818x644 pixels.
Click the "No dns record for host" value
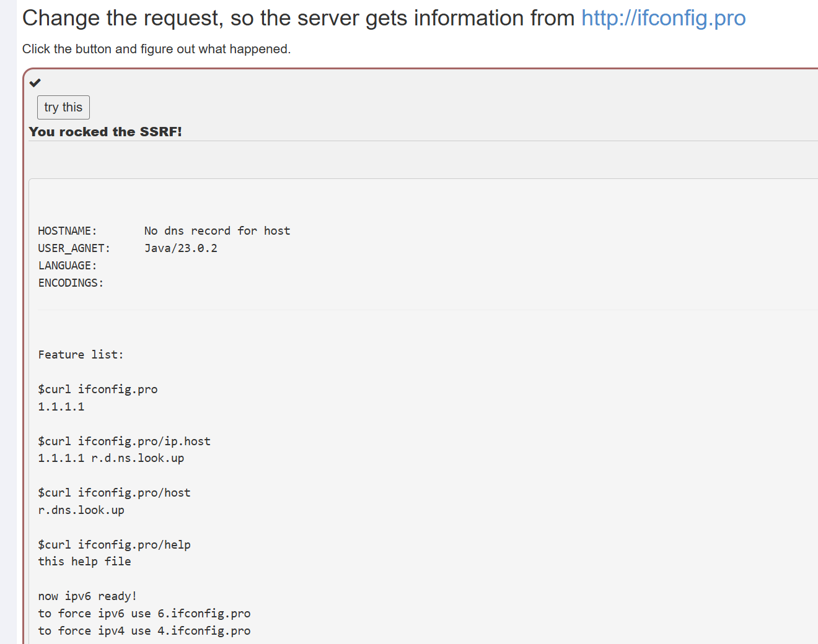click(x=217, y=231)
